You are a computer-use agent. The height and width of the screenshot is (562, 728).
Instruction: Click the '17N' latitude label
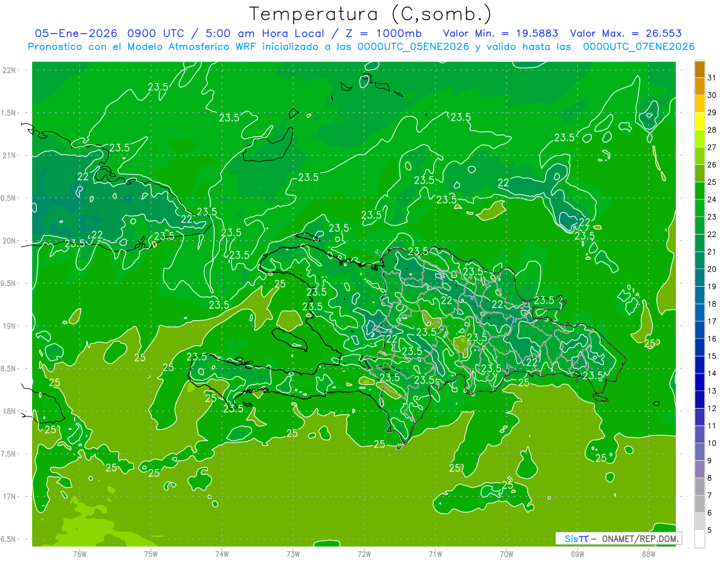[x=10, y=497]
